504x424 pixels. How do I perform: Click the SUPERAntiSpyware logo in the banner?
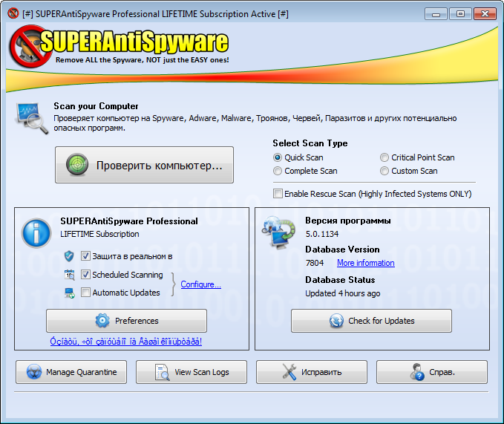[119, 46]
